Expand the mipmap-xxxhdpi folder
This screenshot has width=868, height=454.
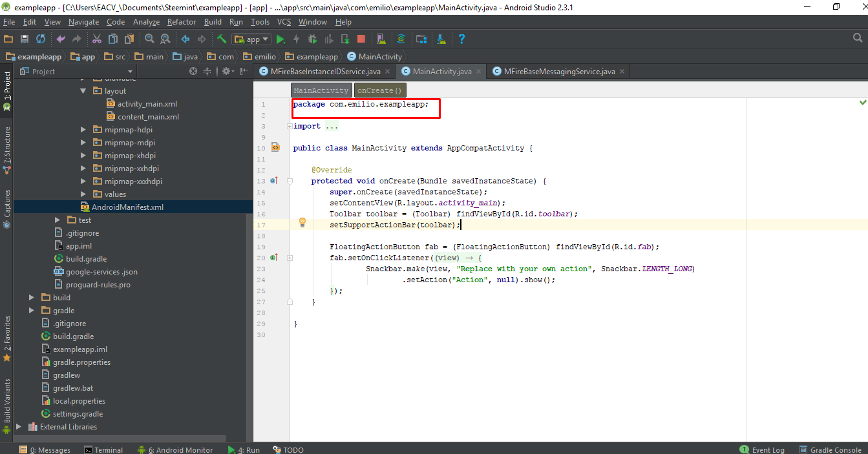point(83,181)
